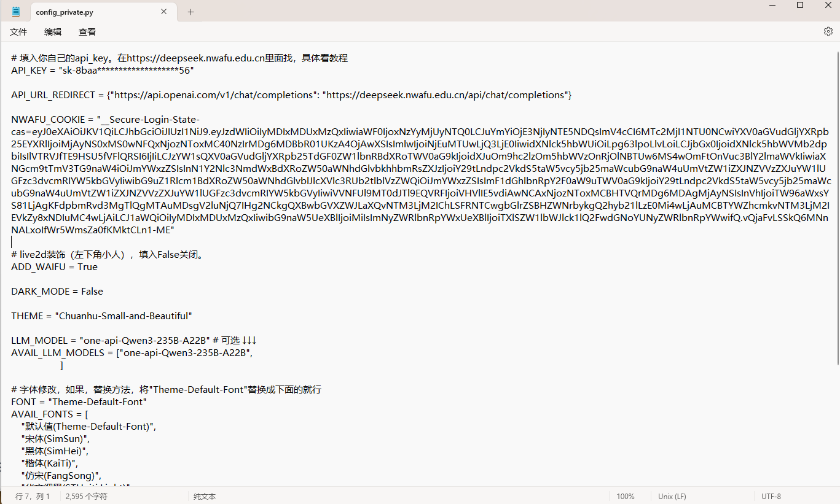Open the 查看 menu
The height and width of the screenshot is (504, 840).
87,32
